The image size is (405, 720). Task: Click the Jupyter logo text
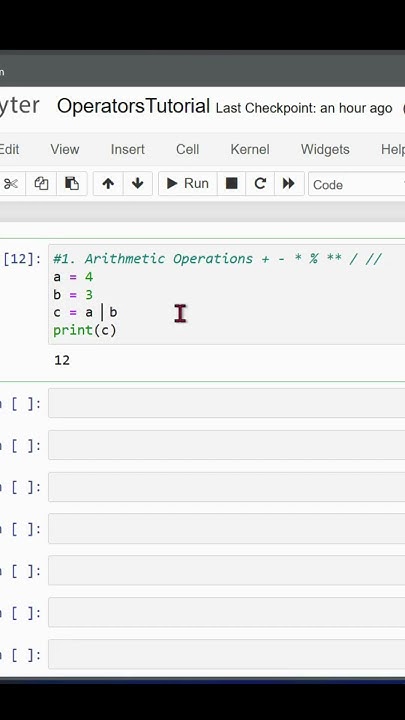click(x=19, y=106)
